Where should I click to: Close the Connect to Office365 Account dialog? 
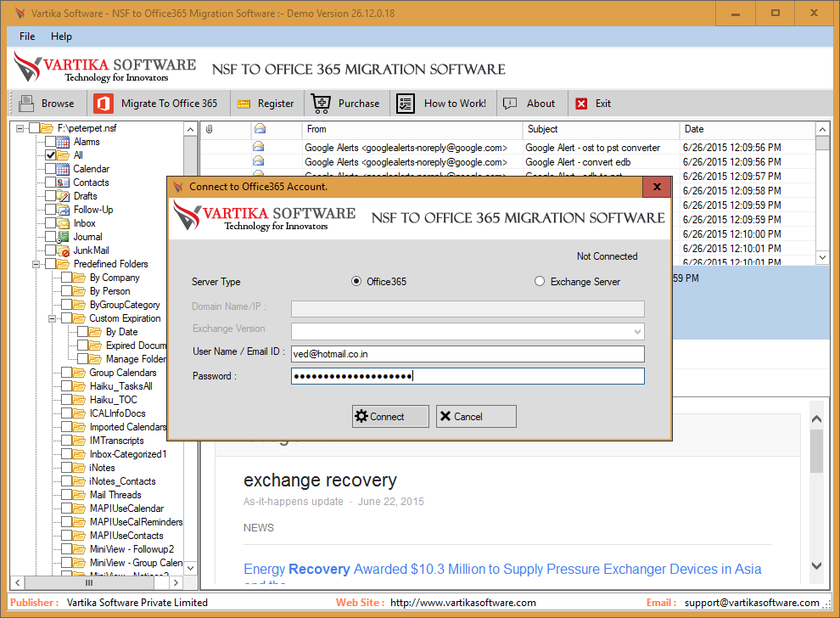pos(657,187)
